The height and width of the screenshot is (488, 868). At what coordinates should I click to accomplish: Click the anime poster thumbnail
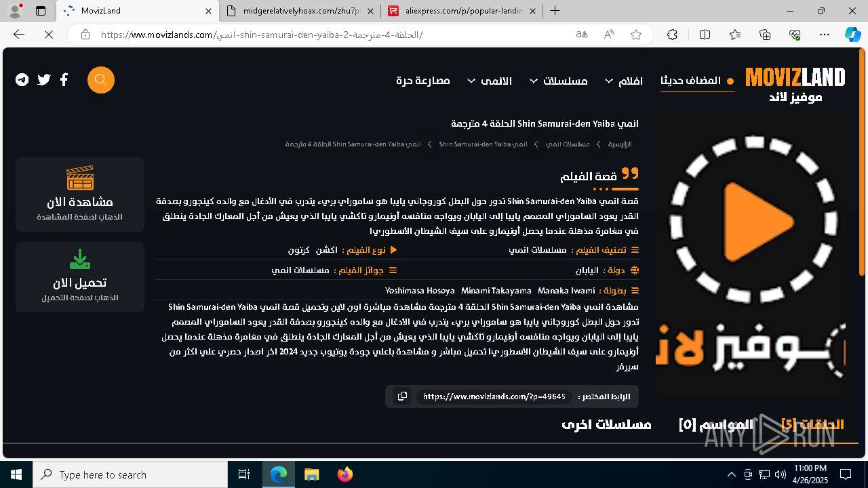pos(751,256)
